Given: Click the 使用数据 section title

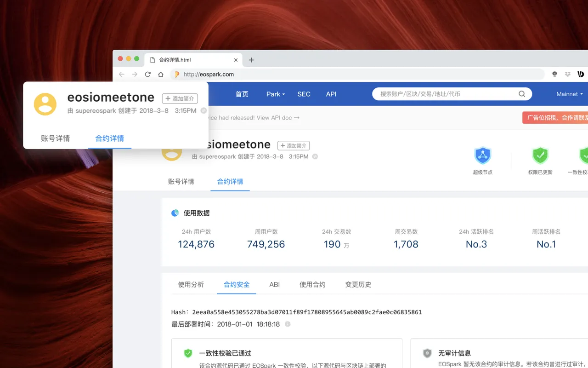Looking at the screenshot, I should click(x=197, y=213).
